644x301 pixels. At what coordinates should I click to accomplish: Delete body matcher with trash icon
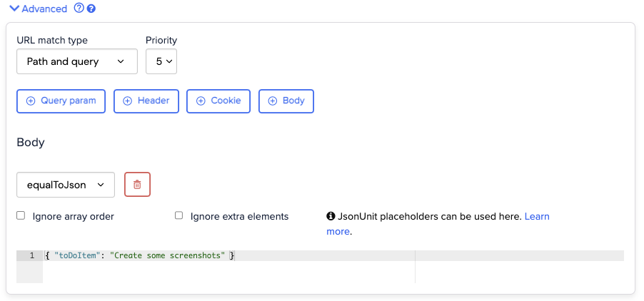(137, 185)
